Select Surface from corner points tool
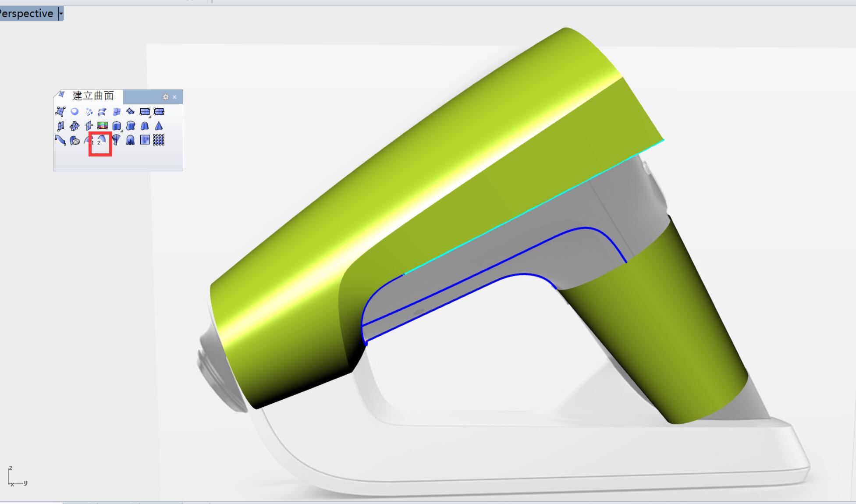856x504 pixels. click(x=60, y=112)
